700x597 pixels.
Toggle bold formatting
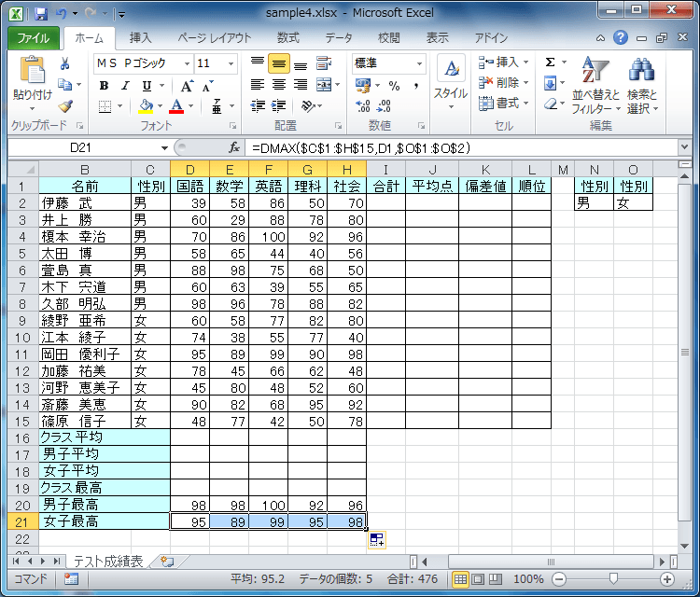point(104,85)
